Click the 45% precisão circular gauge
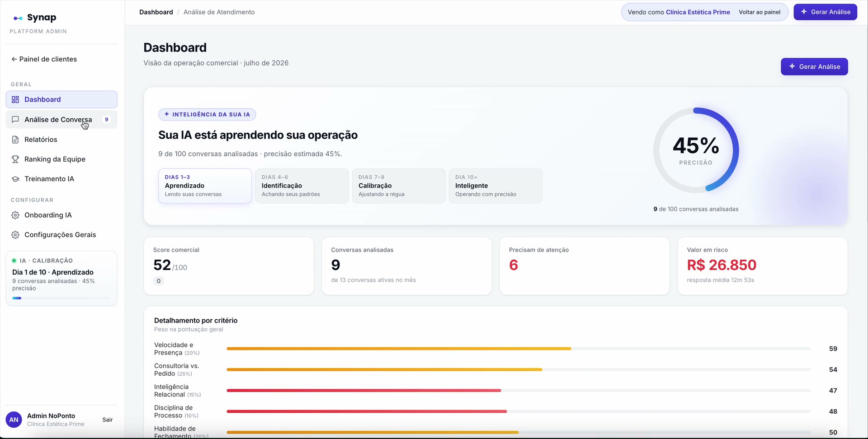This screenshot has width=868, height=439. coord(696,150)
